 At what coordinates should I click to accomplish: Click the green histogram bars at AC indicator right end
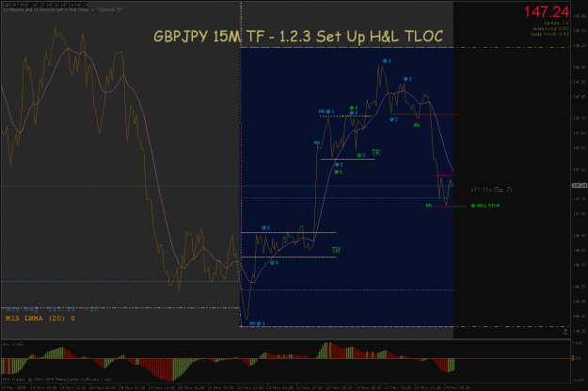(452, 365)
